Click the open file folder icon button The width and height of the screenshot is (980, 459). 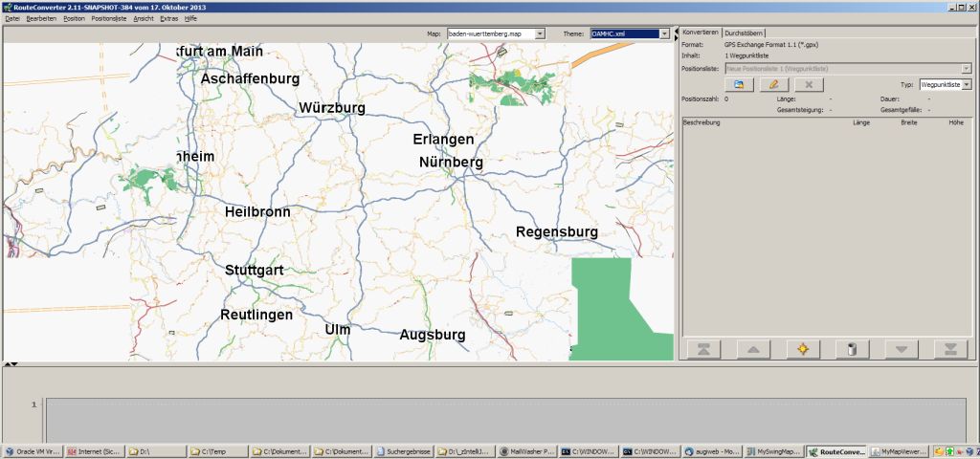pyautogui.click(x=739, y=84)
